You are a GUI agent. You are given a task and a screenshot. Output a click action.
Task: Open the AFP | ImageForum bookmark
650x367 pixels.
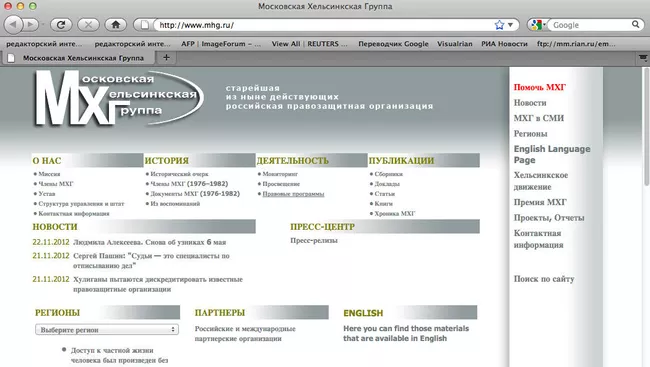[221, 44]
